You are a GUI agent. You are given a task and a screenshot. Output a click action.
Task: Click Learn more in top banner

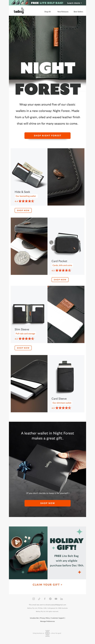pyautogui.click(x=74, y=3)
